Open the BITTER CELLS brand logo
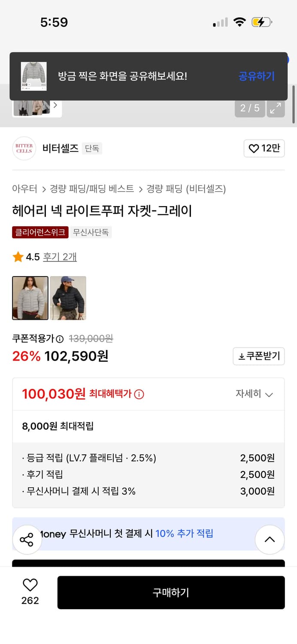Image resolution: width=297 pixels, height=644 pixels. 24,148
